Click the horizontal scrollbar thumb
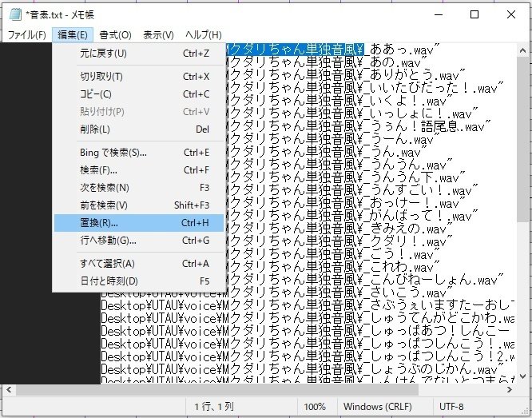Image resolution: width=532 pixels, height=418 pixels. coord(217,390)
